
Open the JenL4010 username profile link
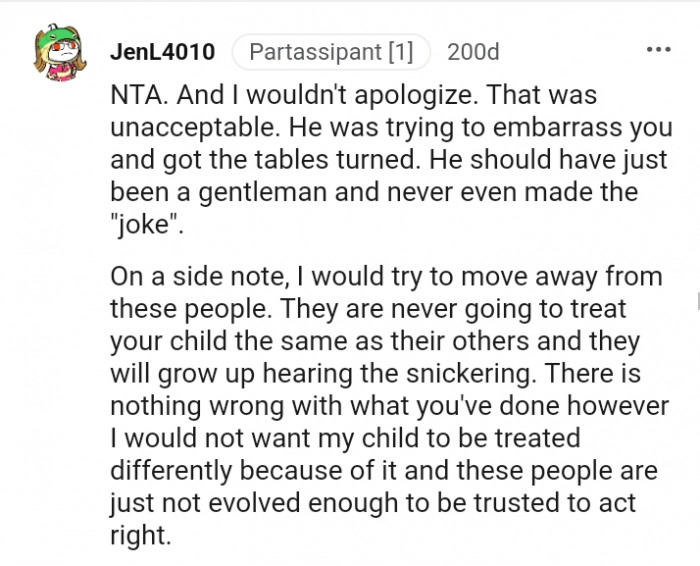click(163, 52)
